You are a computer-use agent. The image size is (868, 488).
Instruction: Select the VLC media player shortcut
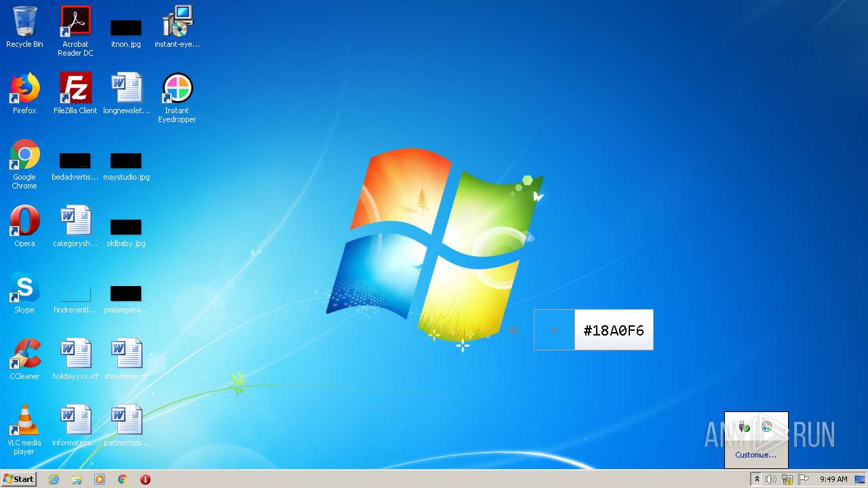(24, 430)
